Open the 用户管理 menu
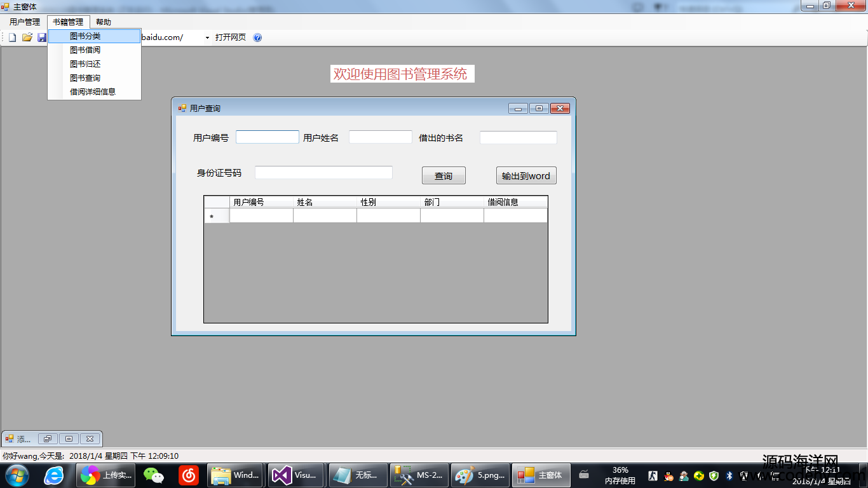Image resolution: width=868 pixels, height=488 pixels. coord(25,22)
